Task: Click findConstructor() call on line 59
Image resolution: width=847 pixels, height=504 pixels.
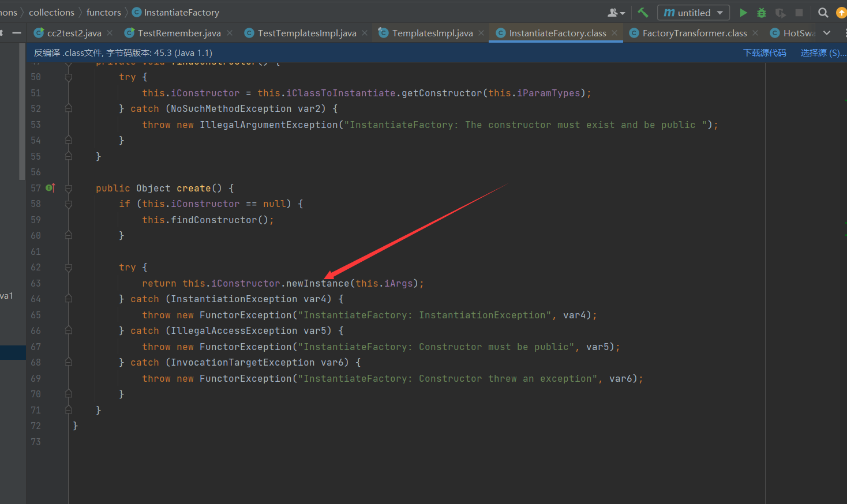Action: click(213, 220)
